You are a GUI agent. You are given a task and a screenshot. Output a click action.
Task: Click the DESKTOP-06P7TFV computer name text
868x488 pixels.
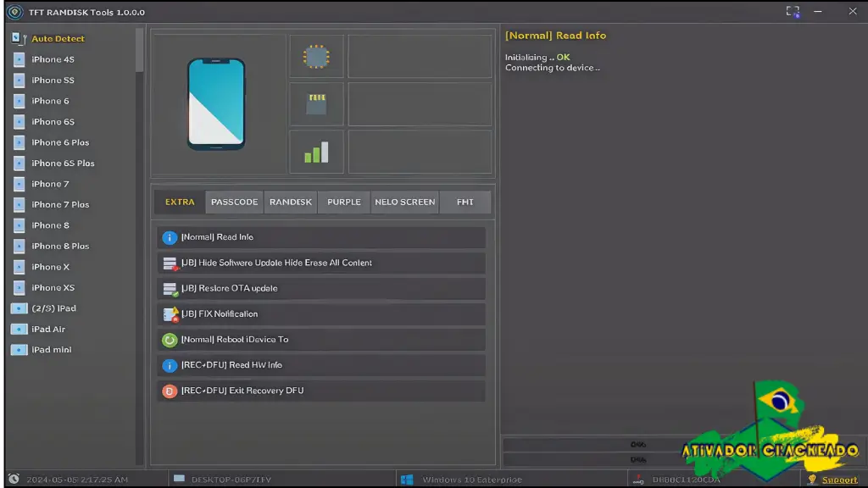[231, 480]
